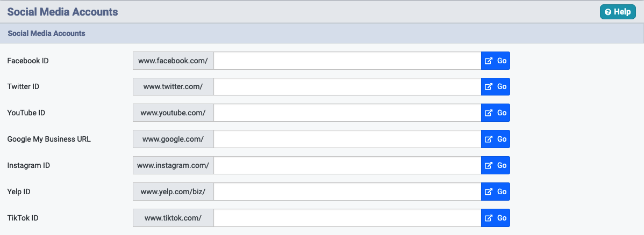Open the Twitter profile via Go button
644x235 pixels.
click(x=495, y=86)
